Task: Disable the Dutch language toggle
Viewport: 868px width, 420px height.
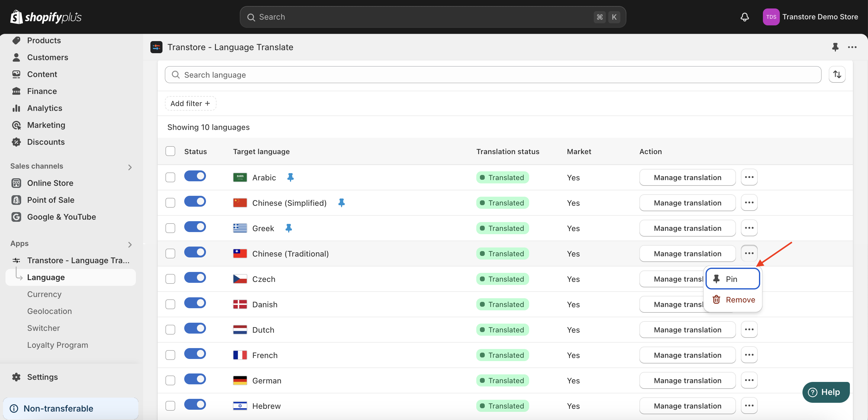Action: [x=195, y=328]
